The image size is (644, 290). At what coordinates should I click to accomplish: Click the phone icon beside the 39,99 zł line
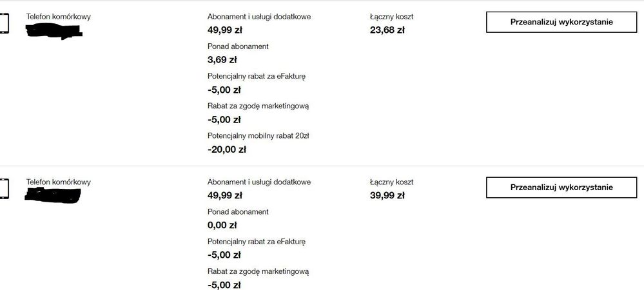pyautogui.click(x=3, y=189)
